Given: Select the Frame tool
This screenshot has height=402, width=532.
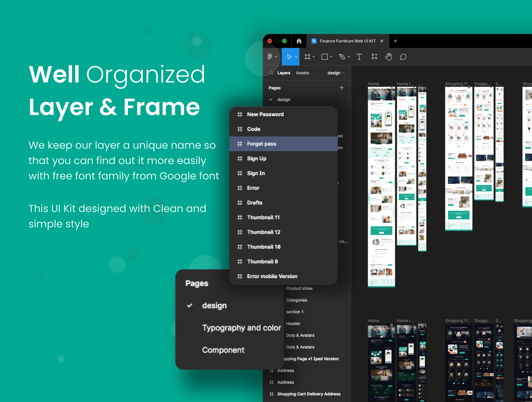Looking at the screenshot, I should point(307,57).
